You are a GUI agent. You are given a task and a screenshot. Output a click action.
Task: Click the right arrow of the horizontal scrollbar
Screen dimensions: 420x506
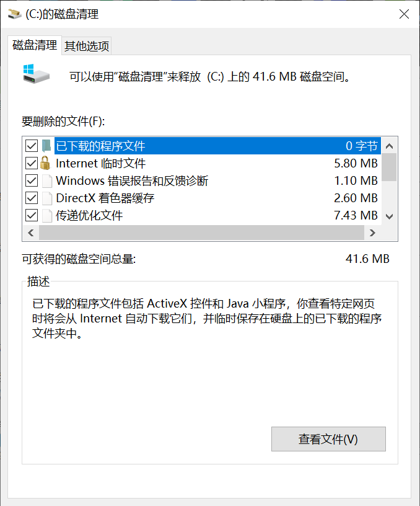coord(373,232)
